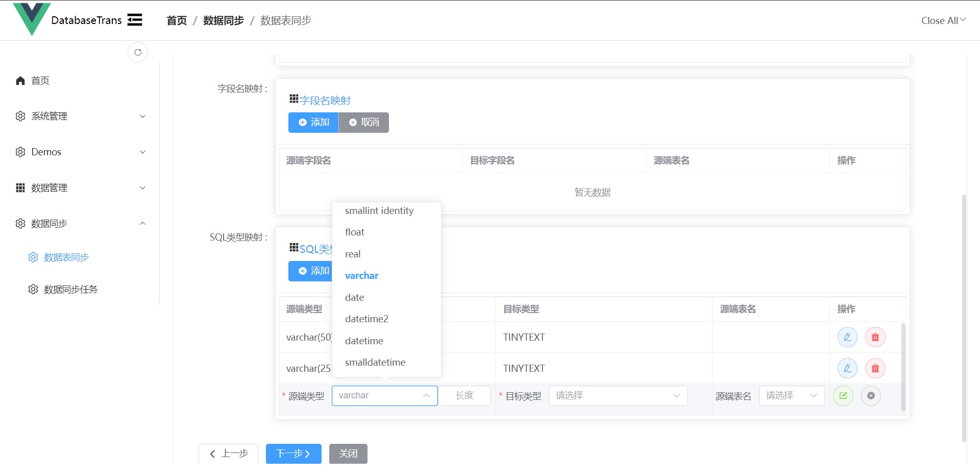The height and width of the screenshot is (476, 980).
Task: Select date option in the dropdown list
Action: pos(386,298)
